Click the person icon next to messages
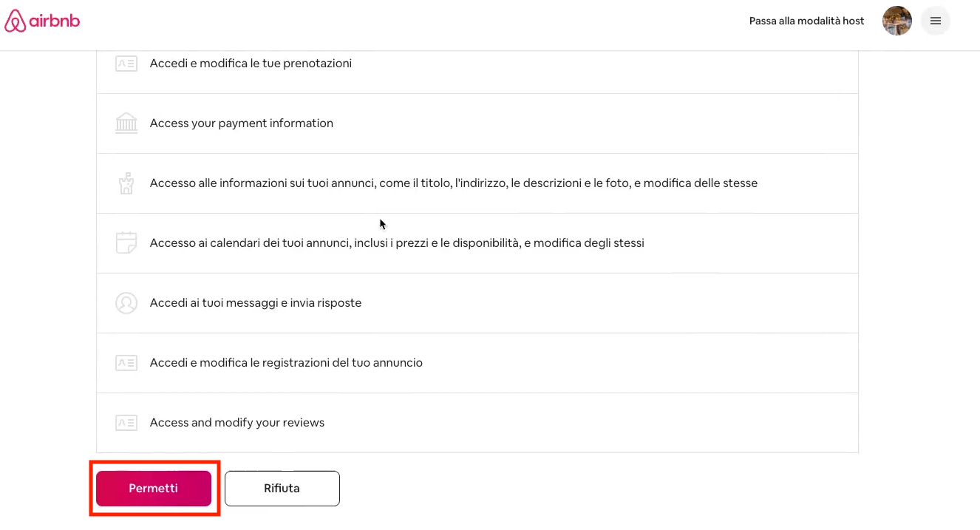Screen dimensions: 980x530 point(126,303)
